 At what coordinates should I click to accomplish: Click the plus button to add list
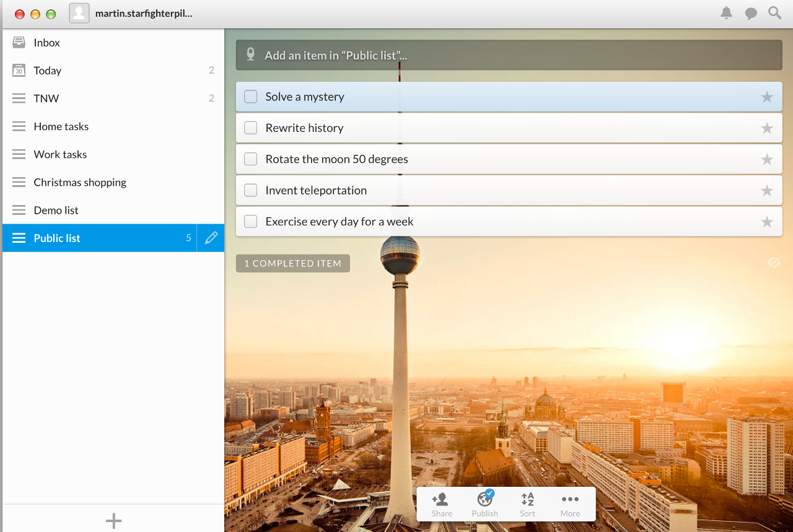pos(113,521)
